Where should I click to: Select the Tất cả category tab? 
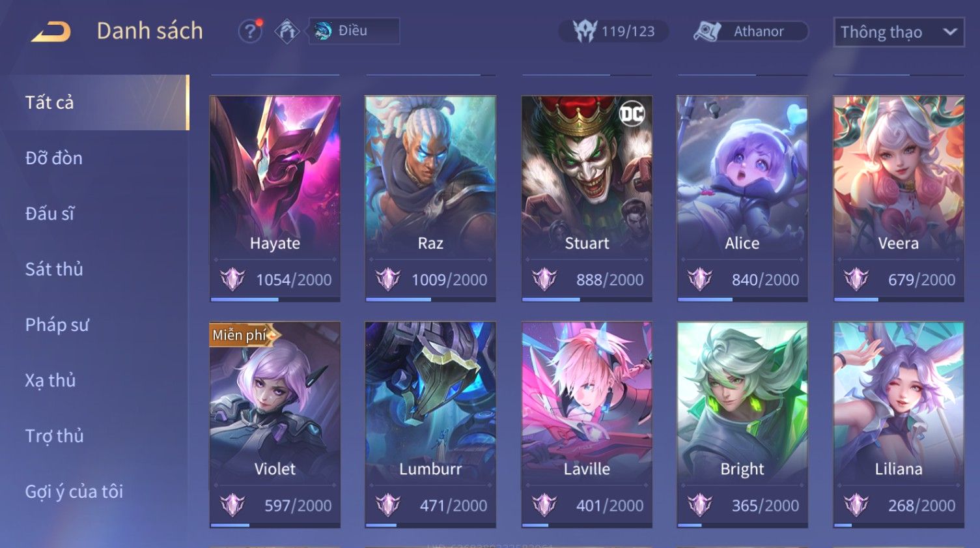coord(96,102)
